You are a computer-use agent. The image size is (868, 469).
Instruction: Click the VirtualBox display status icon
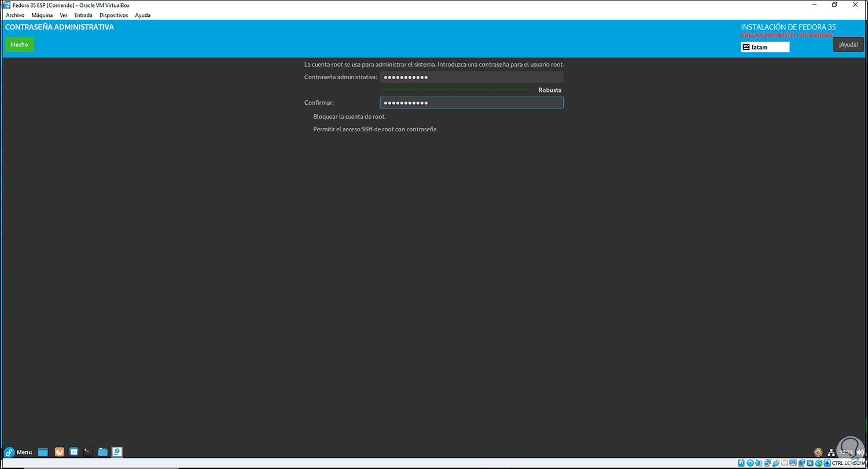pyautogui.click(x=794, y=463)
